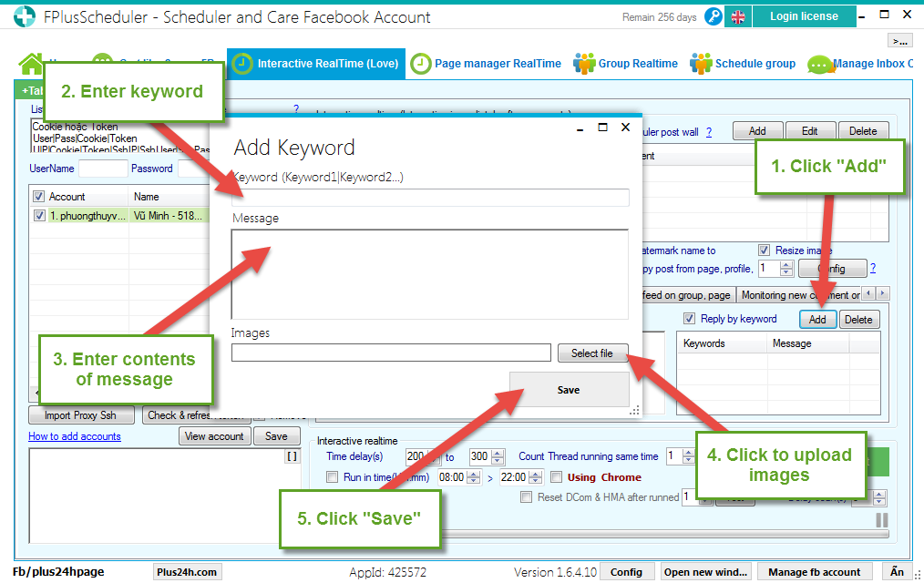Enable the Run in time checkbox
The height and width of the screenshot is (583, 924).
tap(333, 477)
